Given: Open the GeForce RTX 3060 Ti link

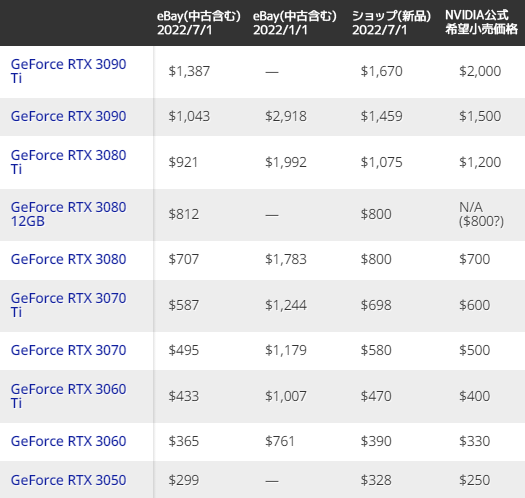Looking at the screenshot, I should (68, 396).
